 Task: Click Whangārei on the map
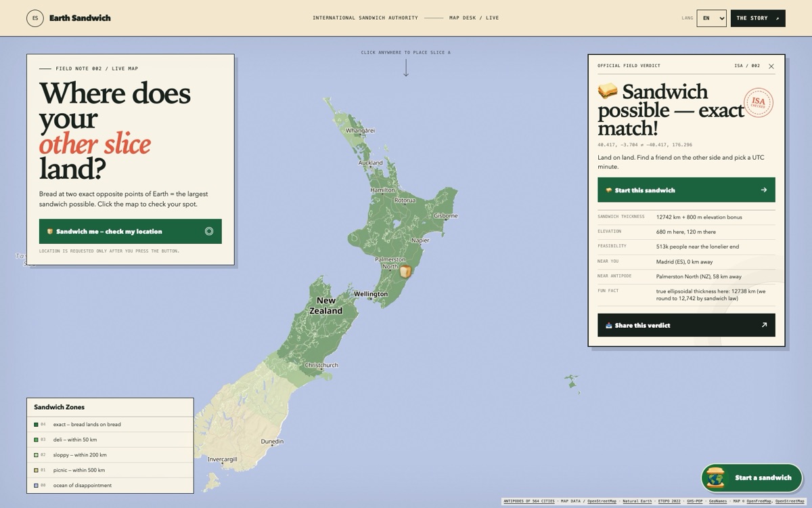coord(360,131)
